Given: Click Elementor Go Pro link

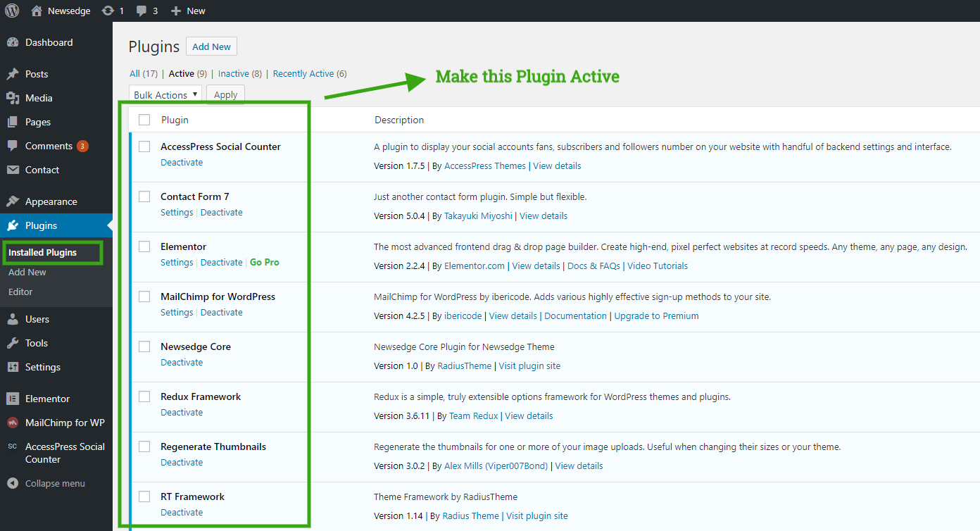Looking at the screenshot, I should point(265,262).
